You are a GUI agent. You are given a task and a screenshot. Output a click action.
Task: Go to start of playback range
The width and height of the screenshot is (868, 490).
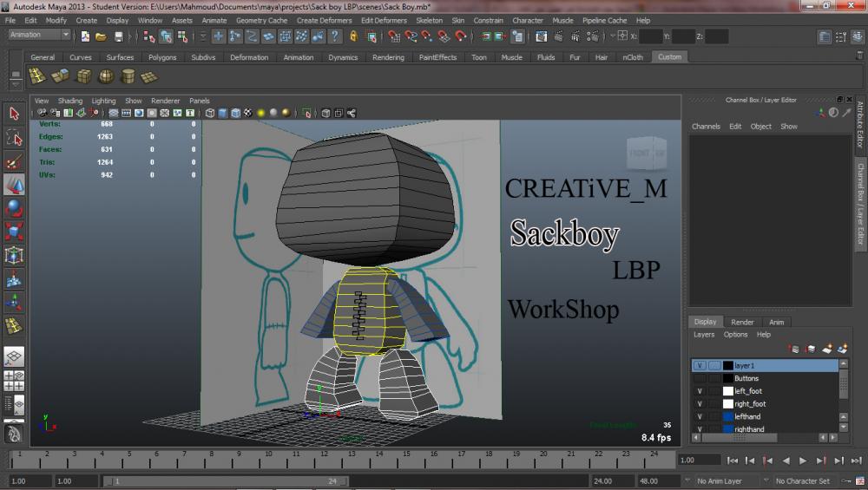(x=732, y=461)
